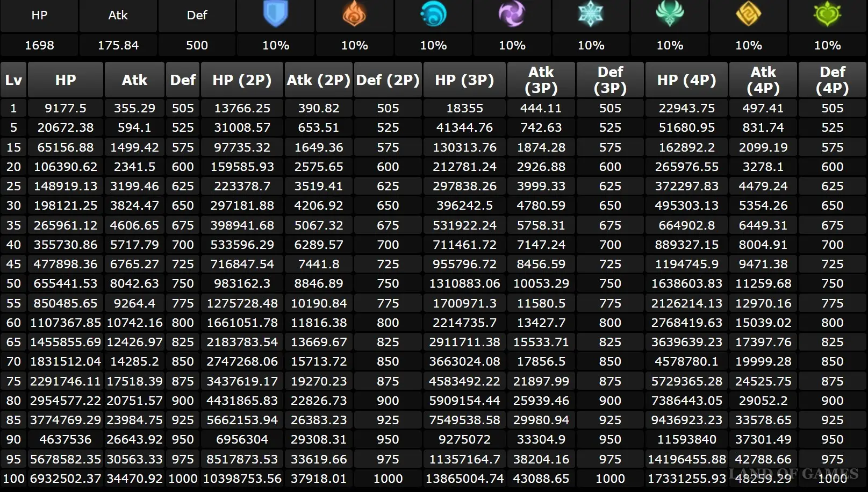Click the Land of Games watermark
Image resolution: width=868 pixels, height=492 pixels.
coord(793,474)
